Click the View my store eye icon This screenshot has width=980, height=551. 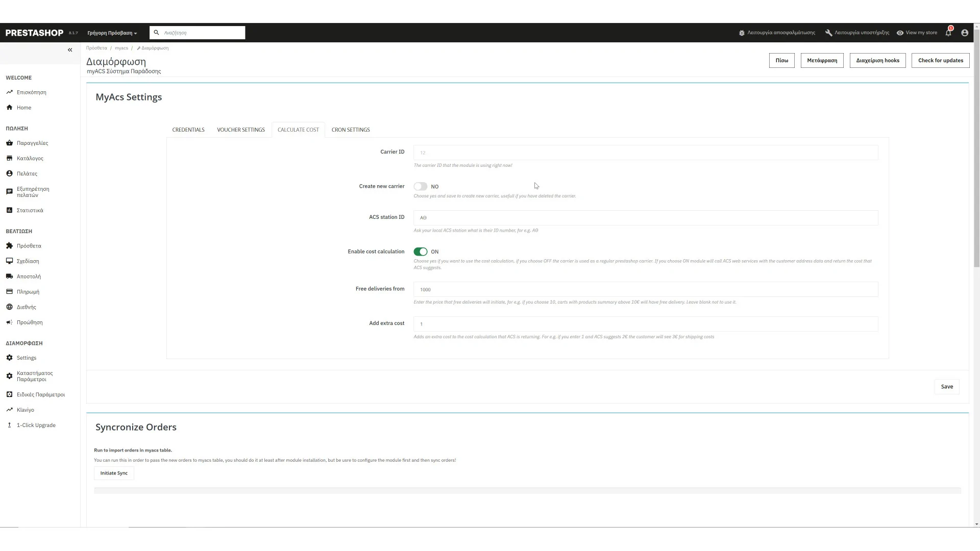900,33
